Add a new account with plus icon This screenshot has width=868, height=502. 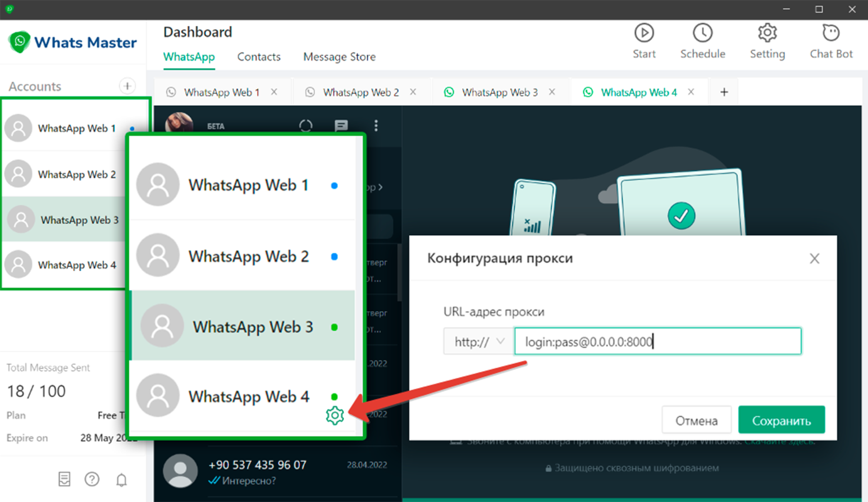pos(127,86)
